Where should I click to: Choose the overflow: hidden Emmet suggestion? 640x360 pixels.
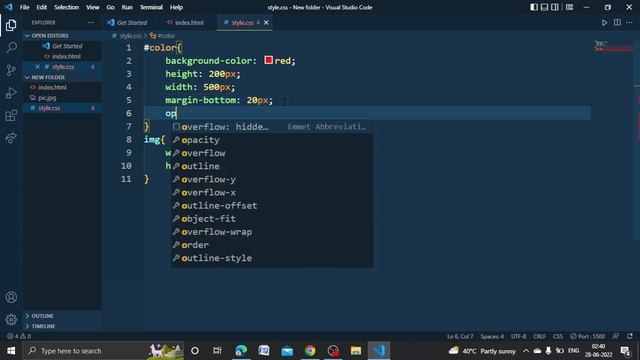coord(272,127)
